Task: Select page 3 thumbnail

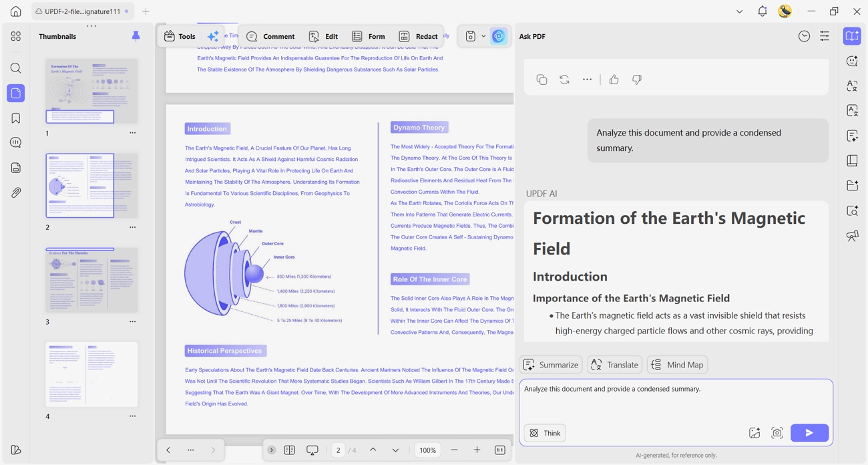Action: tap(91, 279)
